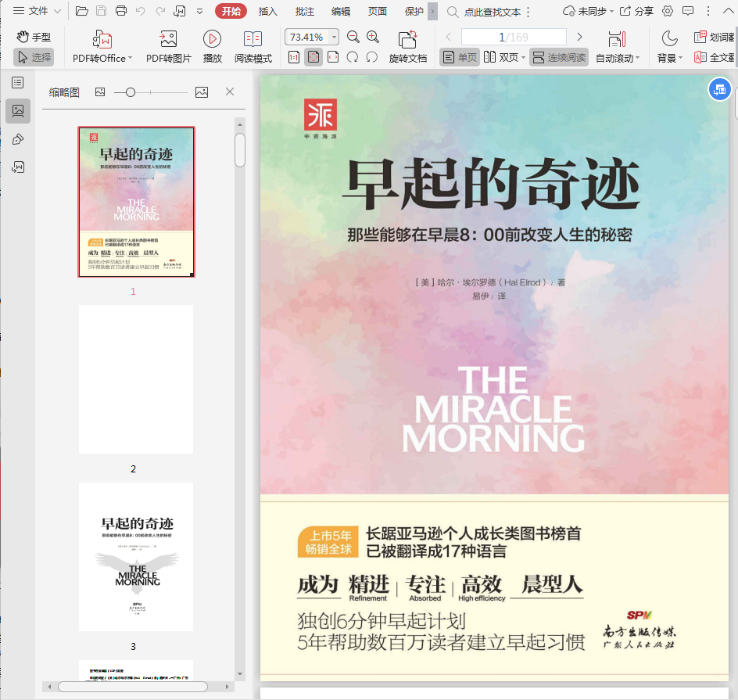Switch to the 编辑 ribbon tab
This screenshot has height=700, width=738.
[x=341, y=11]
